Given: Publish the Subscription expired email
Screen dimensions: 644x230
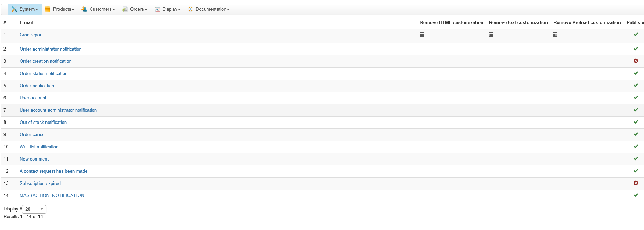Looking at the screenshot, I should (x=636, y=183).
